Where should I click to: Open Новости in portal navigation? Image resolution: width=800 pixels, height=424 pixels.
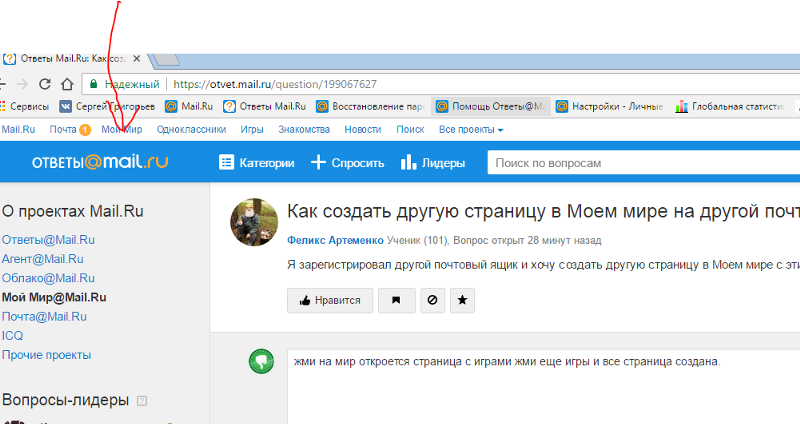click(363, 130)
